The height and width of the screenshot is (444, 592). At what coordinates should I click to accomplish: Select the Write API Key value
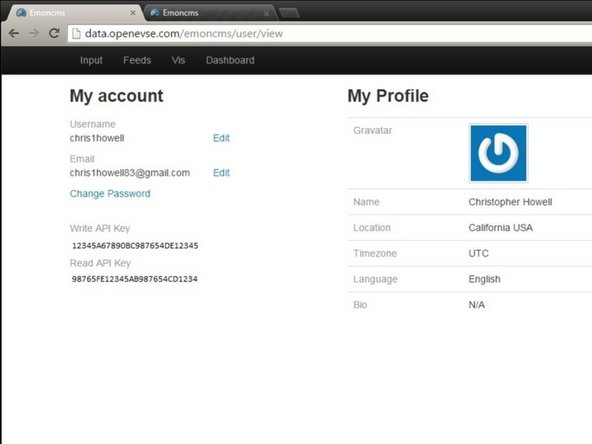(x=135, y=246)
